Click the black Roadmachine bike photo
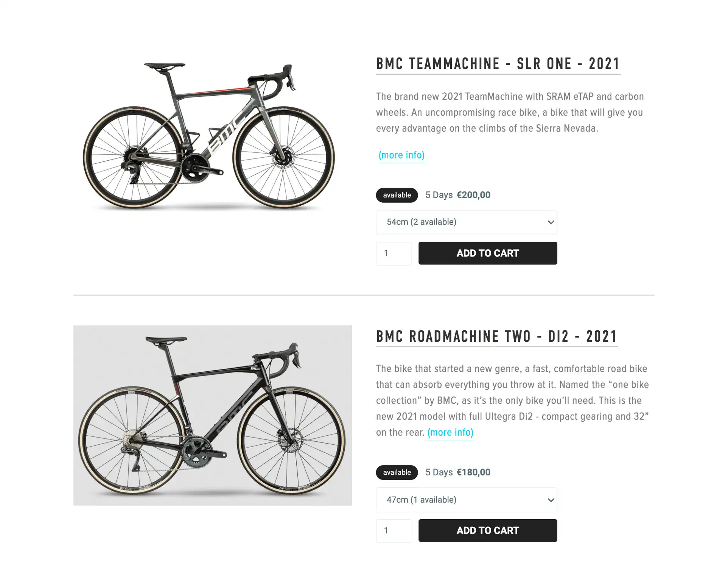This screenshot has height=582, width=728. (213, 415)
